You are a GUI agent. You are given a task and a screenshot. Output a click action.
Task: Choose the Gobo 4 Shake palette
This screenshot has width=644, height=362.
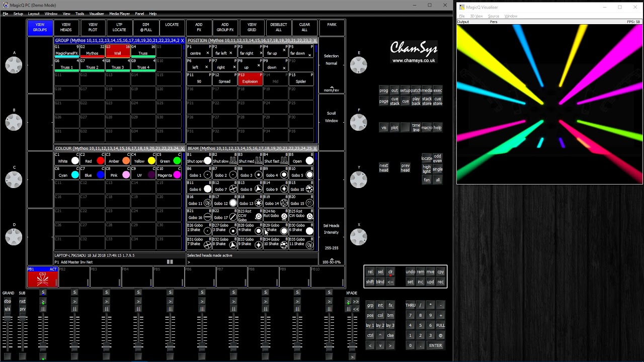click(x=250, y=229)
